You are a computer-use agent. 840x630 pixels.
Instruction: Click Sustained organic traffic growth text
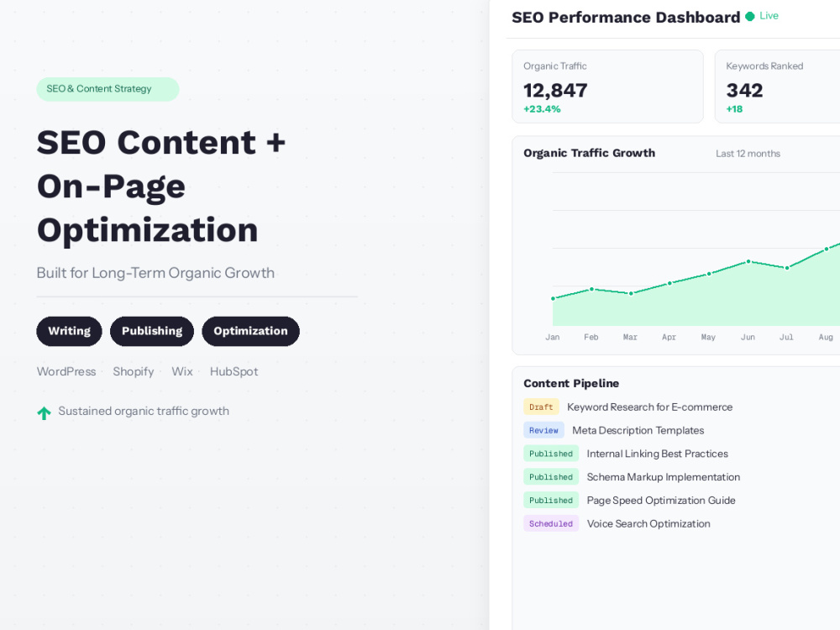point(144,411)
